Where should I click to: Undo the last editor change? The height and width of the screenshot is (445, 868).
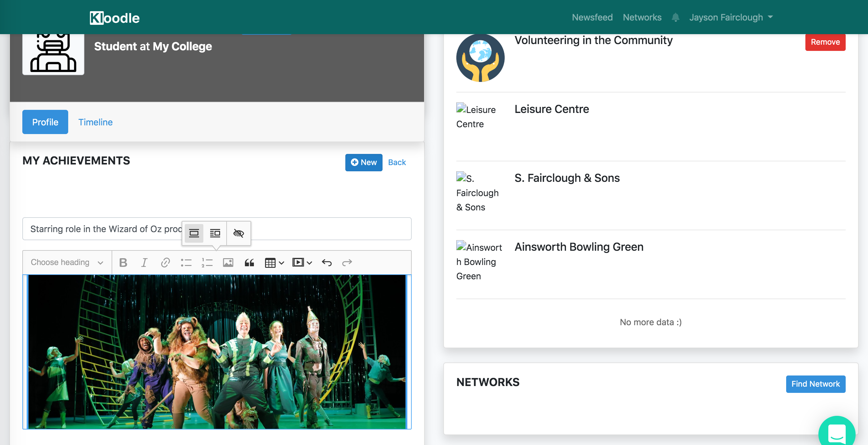[326, 263]
